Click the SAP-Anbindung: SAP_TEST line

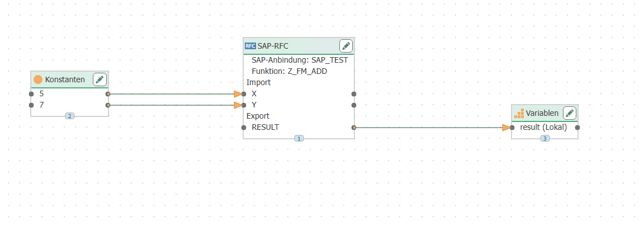pyautogui.click(x=300, y=60)
